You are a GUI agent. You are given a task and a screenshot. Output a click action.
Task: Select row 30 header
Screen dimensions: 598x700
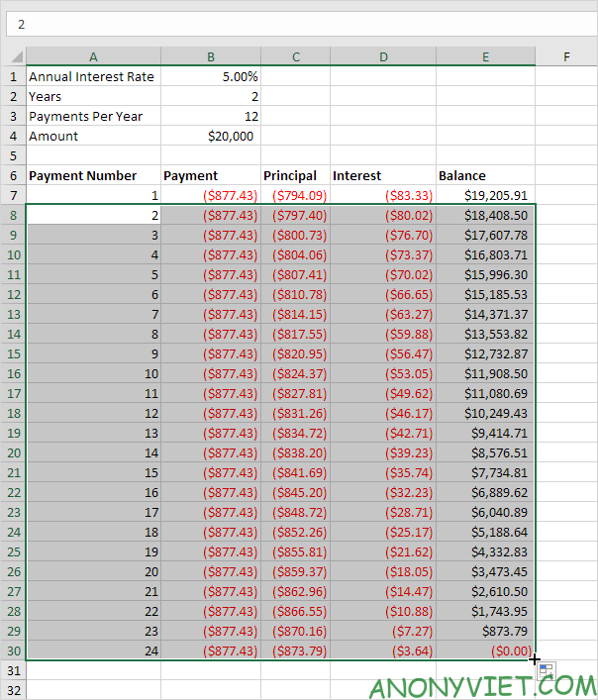(x=13, y=651)
